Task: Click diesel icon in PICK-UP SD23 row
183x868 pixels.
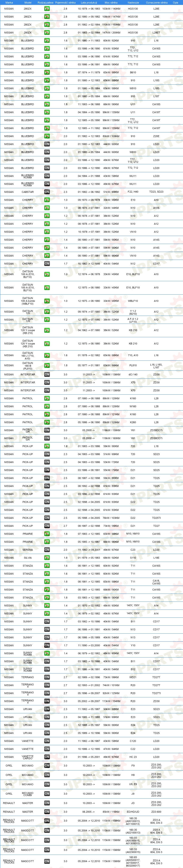Action: click(47, 454)
